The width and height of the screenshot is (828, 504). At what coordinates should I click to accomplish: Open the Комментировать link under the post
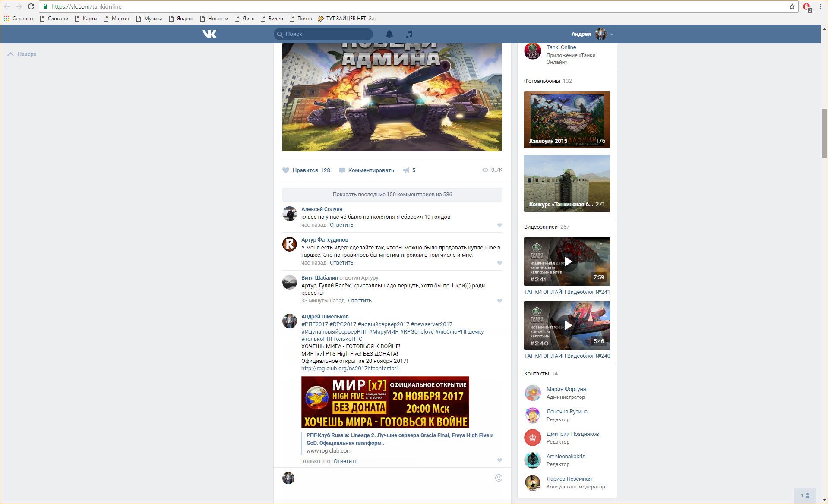point(367,170)
